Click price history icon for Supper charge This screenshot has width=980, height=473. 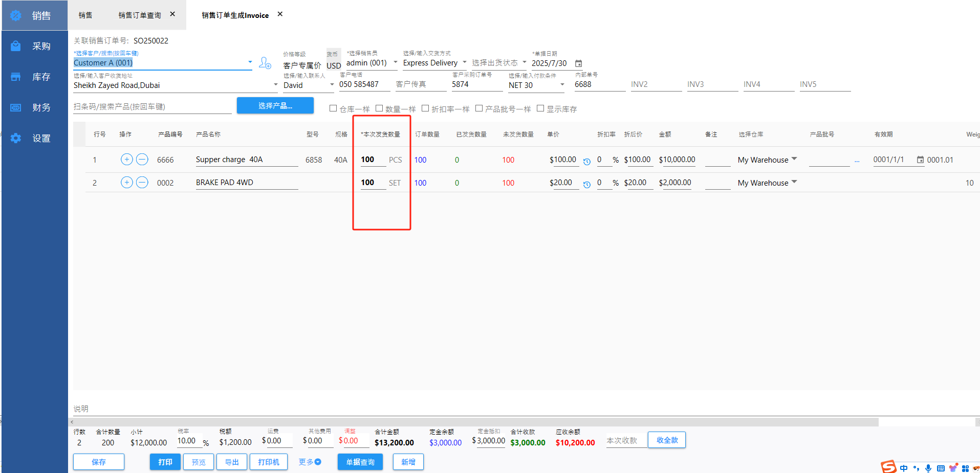587,162
